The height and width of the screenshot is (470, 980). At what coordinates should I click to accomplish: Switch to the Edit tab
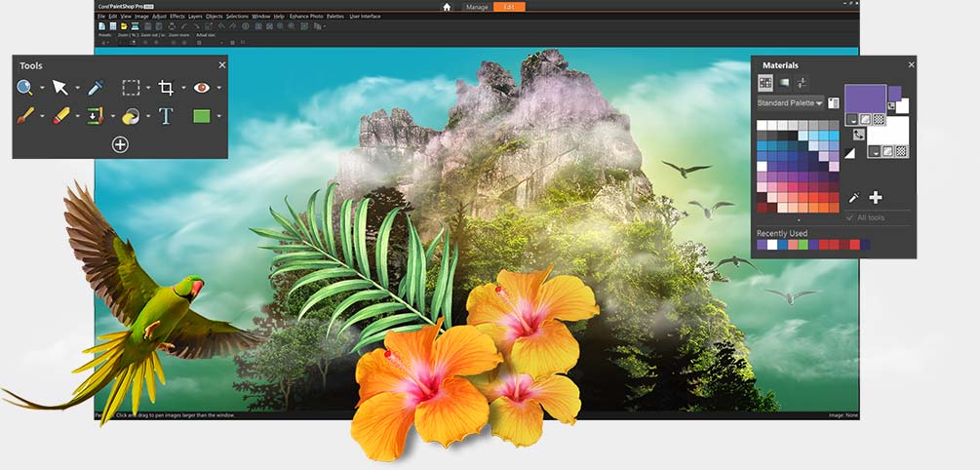tap(509, 7)
